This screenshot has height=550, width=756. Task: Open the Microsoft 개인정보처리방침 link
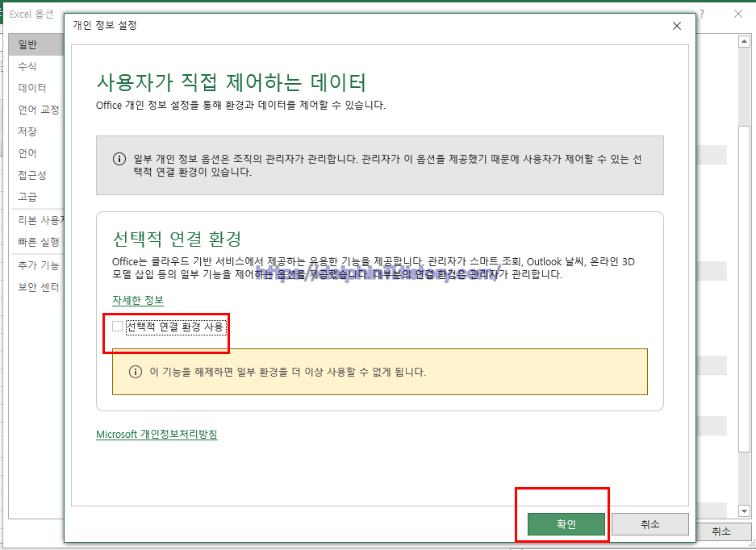157,435
